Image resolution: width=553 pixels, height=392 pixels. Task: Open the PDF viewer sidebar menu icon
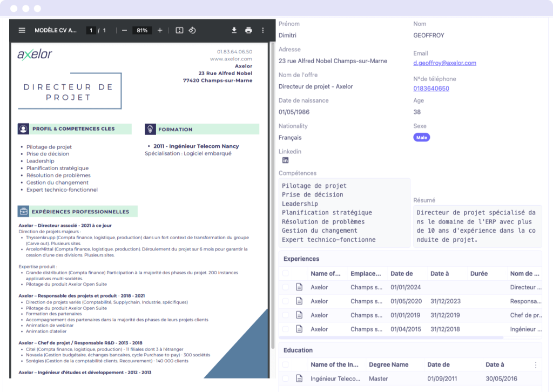pos(22,30)
